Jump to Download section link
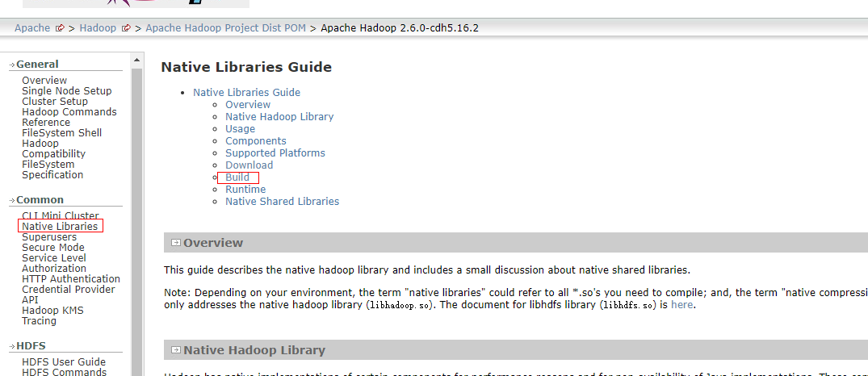This screenshot has height=376, width=868. click(249, 165)
